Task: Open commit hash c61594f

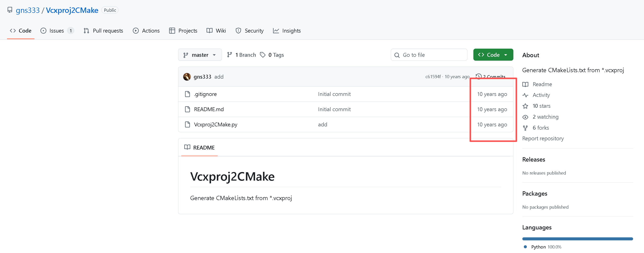Action: pyautogui.click(x=433, y=77)
